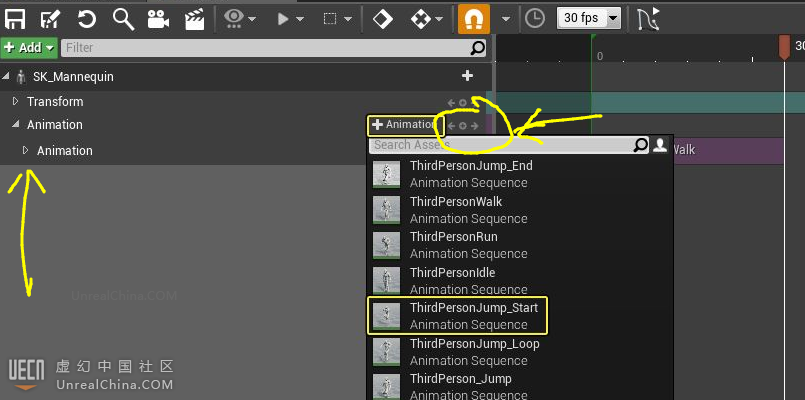805x400 pixels.
Task: Click the restore/revert circular arrow icon
Action: click(87, 18)
